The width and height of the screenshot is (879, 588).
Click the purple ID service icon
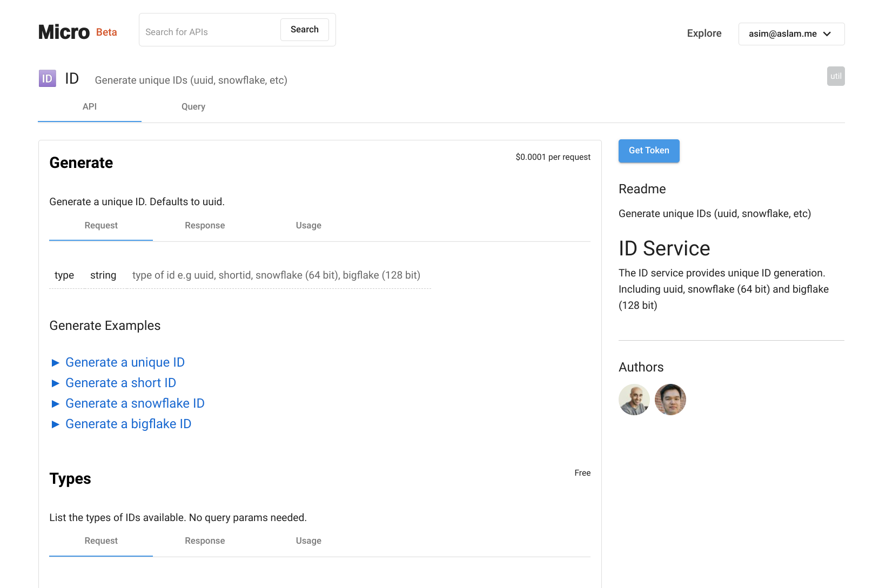[48, 79]
